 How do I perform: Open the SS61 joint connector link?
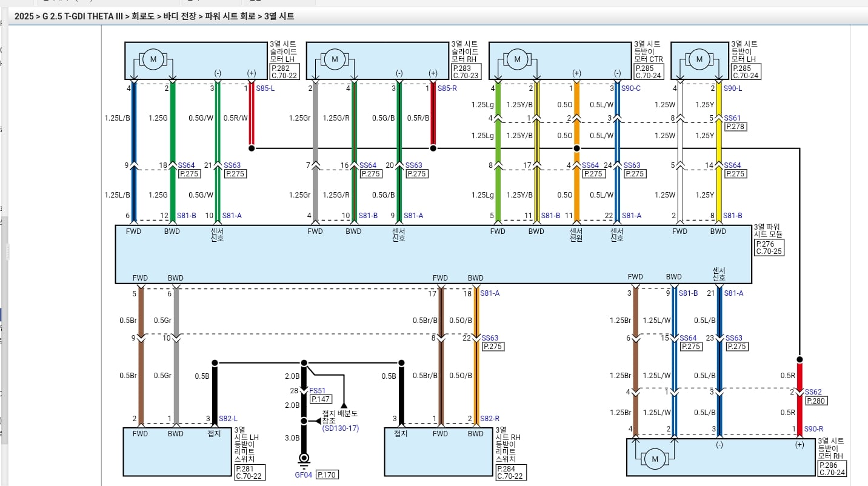tap(732, 118)
